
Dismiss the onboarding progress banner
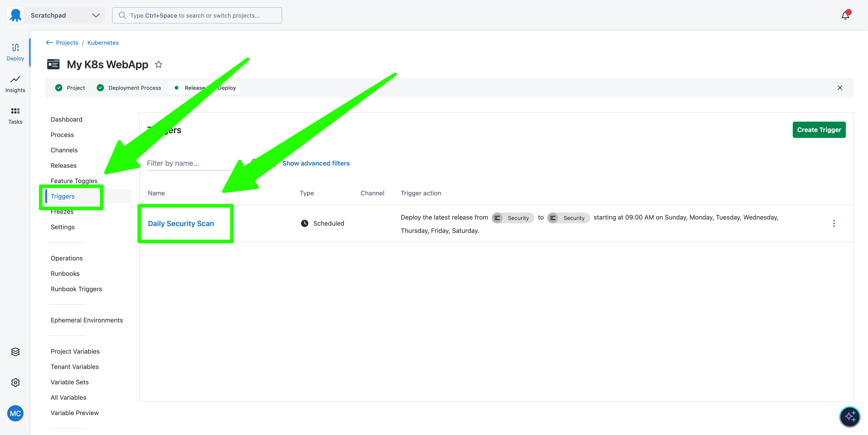[840, 87]
